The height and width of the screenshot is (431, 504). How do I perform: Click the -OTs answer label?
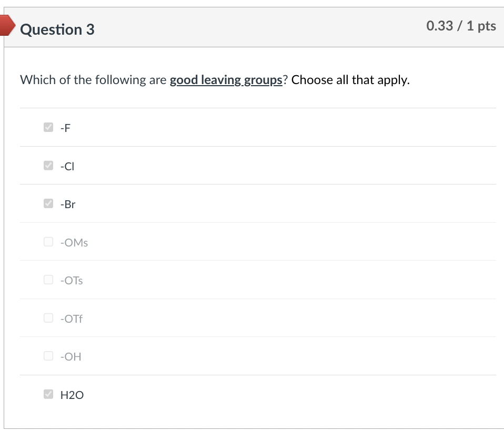coord(72,281)
